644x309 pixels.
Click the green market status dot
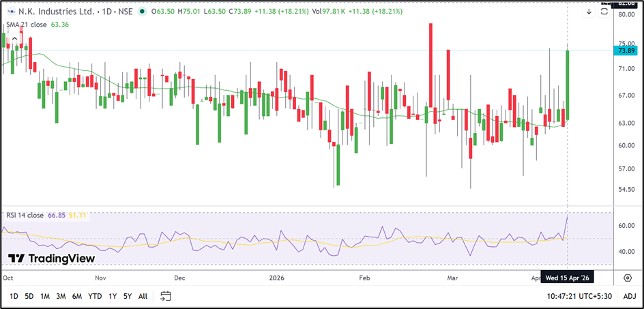(x=141, y=12)
